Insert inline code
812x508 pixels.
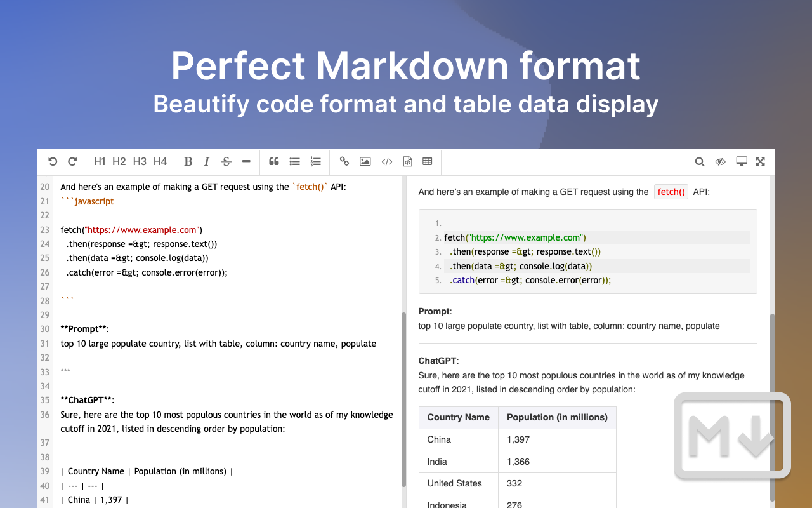pyautogui.click(x=387, y=162)
